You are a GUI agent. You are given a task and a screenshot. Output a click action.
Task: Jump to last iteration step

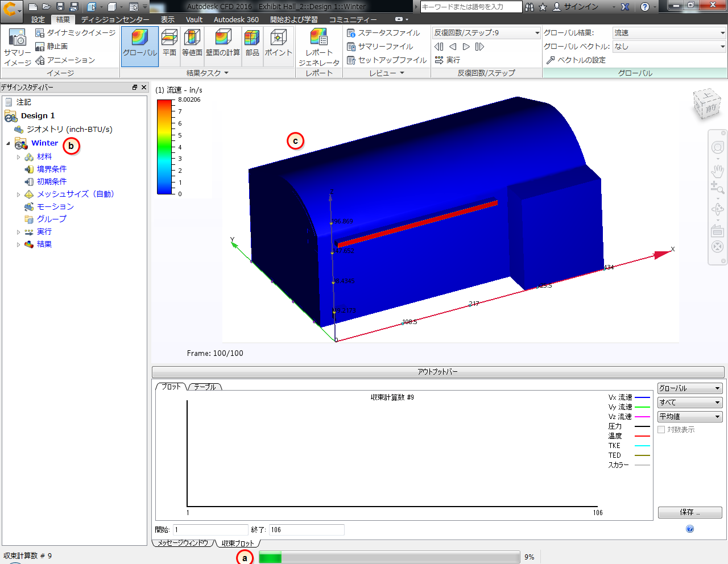click(x=479, y=47)
